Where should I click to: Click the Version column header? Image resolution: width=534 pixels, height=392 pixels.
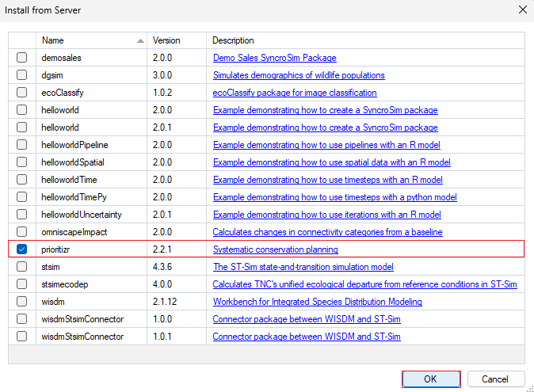tap(177, 40)
